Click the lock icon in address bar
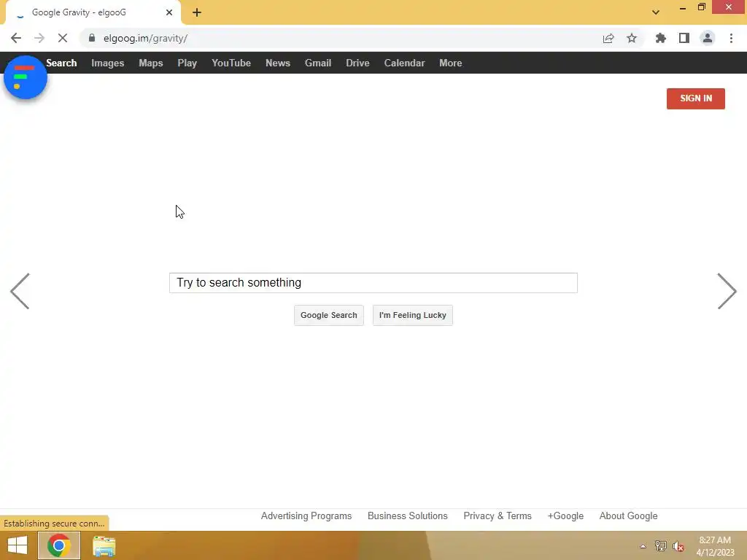747x560 pixels. coord(92,38)
